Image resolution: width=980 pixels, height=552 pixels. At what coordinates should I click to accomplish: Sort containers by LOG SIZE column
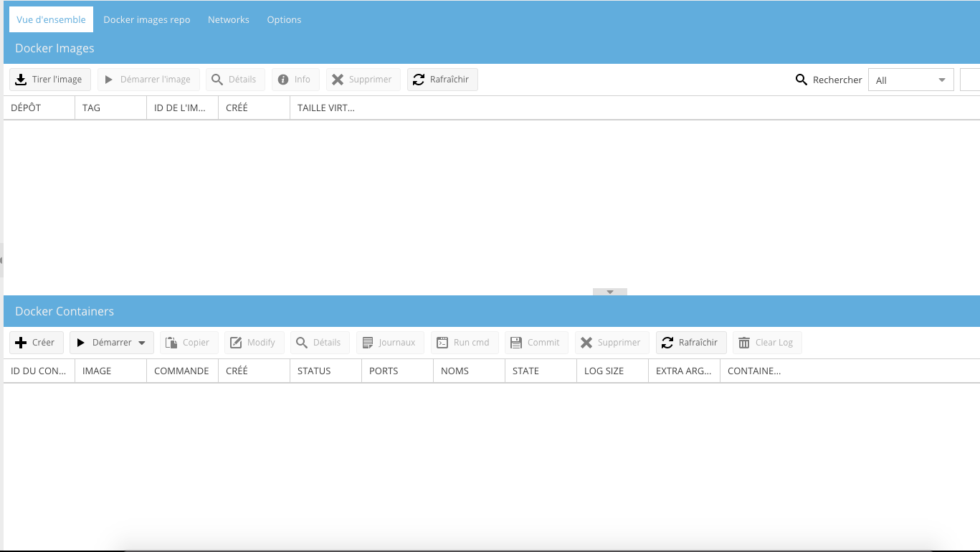613,371
